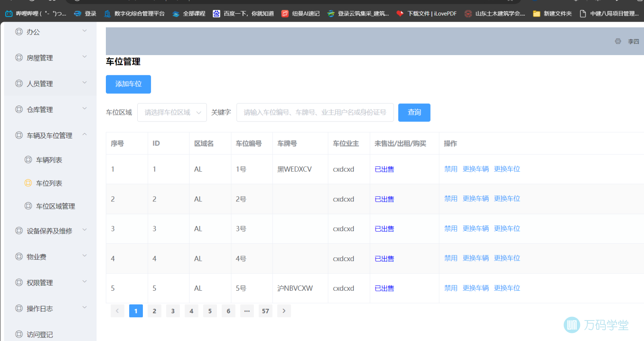Open the 登录云筑集采 bookmark

point(358,14)
